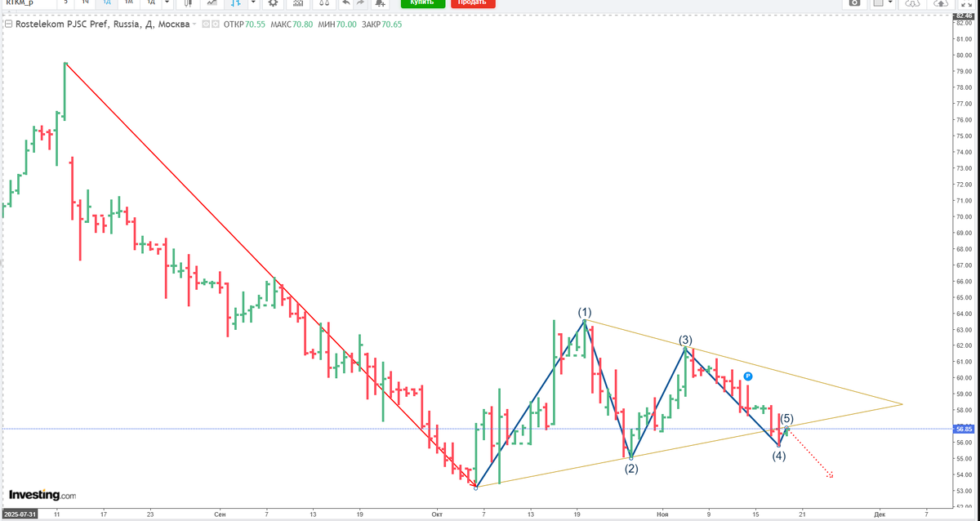The image size is (980, 521).
Task: Undo last chart action
Action: (x=346, y=3)
